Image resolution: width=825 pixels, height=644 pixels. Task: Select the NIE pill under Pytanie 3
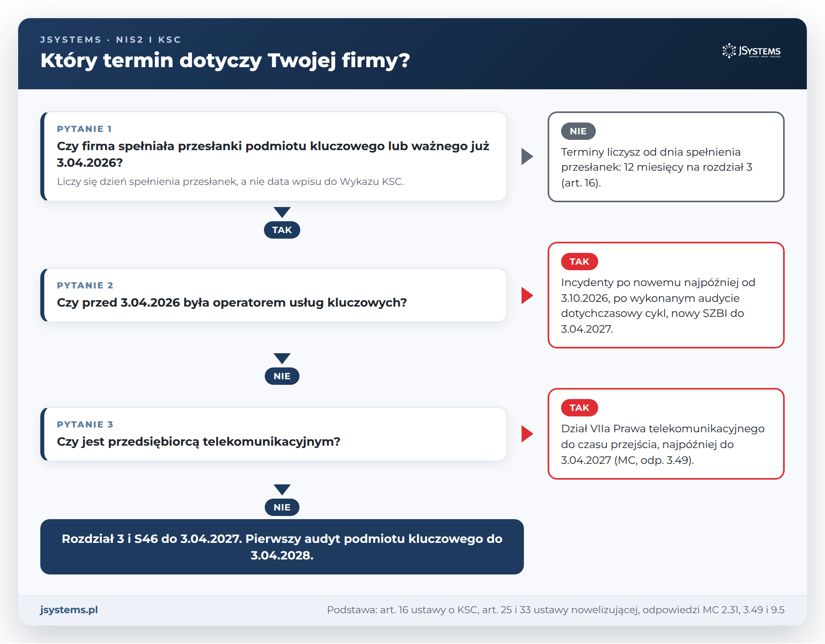pos(282,507)
